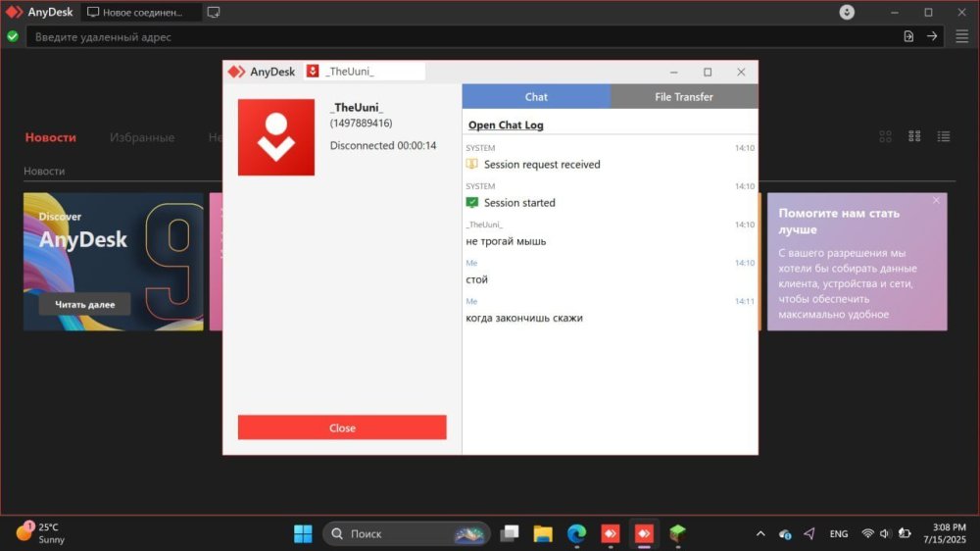Dismiss the Помогите нам стать лучше card

936,200
